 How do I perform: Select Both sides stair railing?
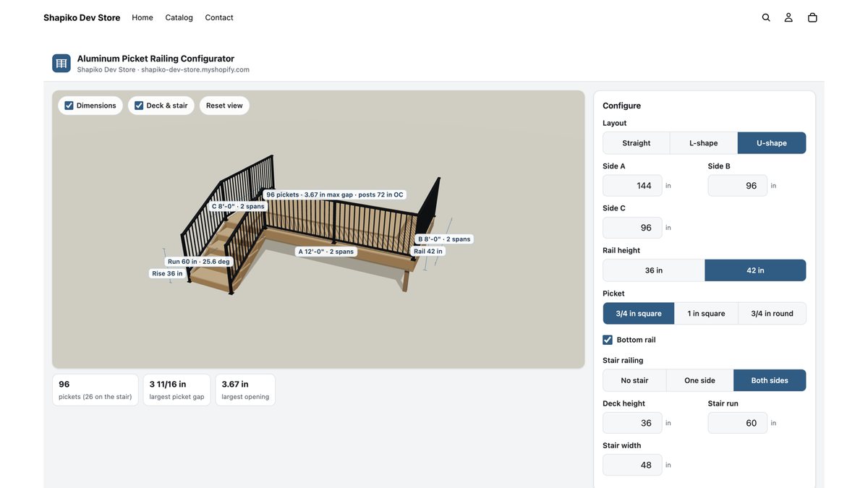pyautogui.click(x=770, y=380)
